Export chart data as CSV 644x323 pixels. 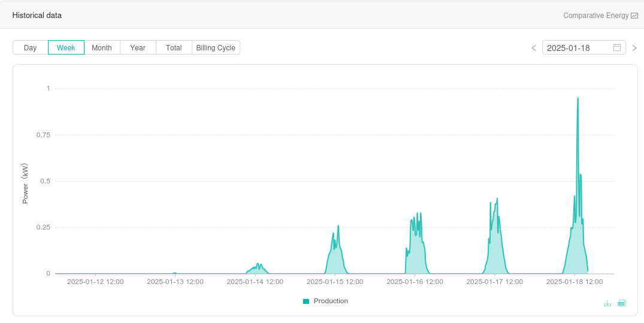coord(622,303)
